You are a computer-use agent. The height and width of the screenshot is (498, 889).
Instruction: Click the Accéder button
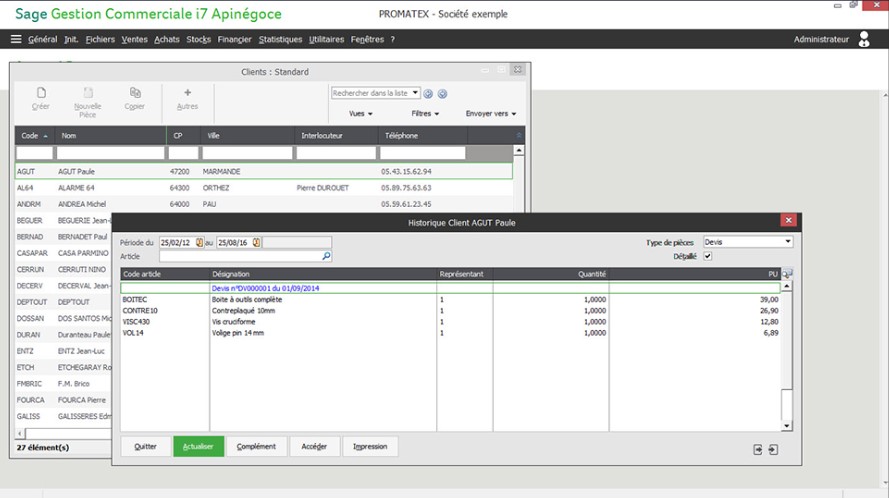click(314, 446)
